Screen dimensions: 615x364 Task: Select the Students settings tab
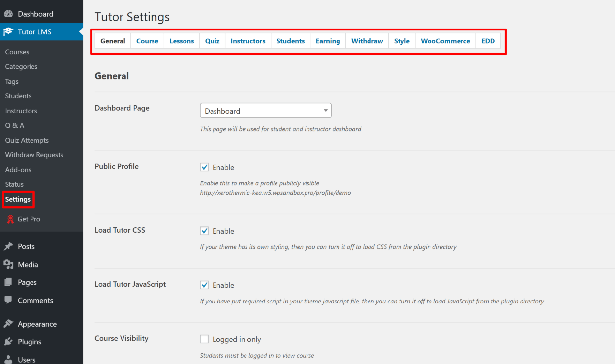290,41
